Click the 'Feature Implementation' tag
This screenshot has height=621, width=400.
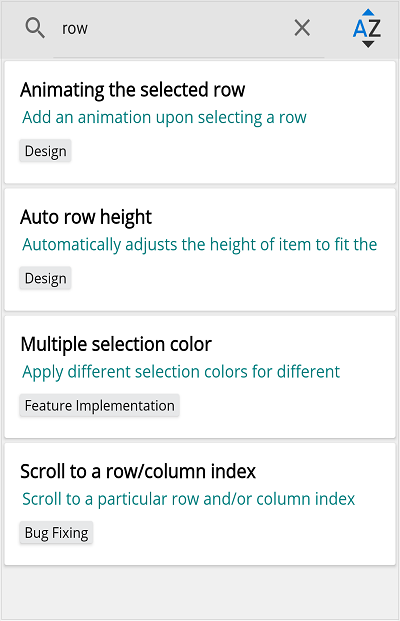click(99, 406)
